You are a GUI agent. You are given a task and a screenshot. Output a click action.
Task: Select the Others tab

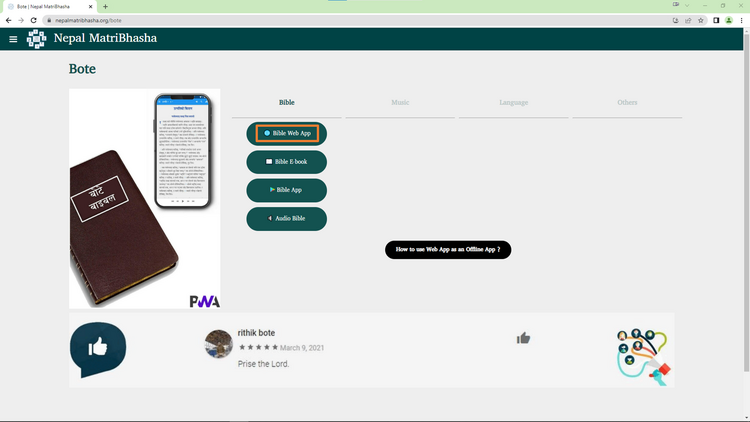(x=627, y=103)
